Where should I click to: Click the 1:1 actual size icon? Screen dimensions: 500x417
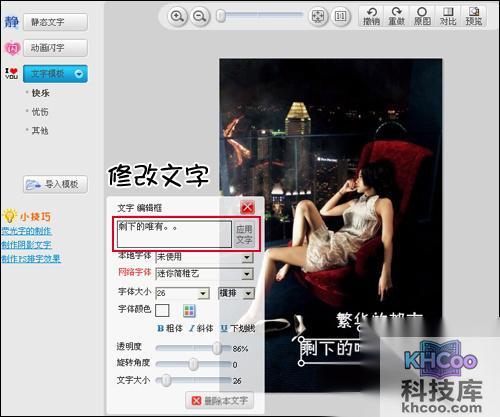point(340,16)
